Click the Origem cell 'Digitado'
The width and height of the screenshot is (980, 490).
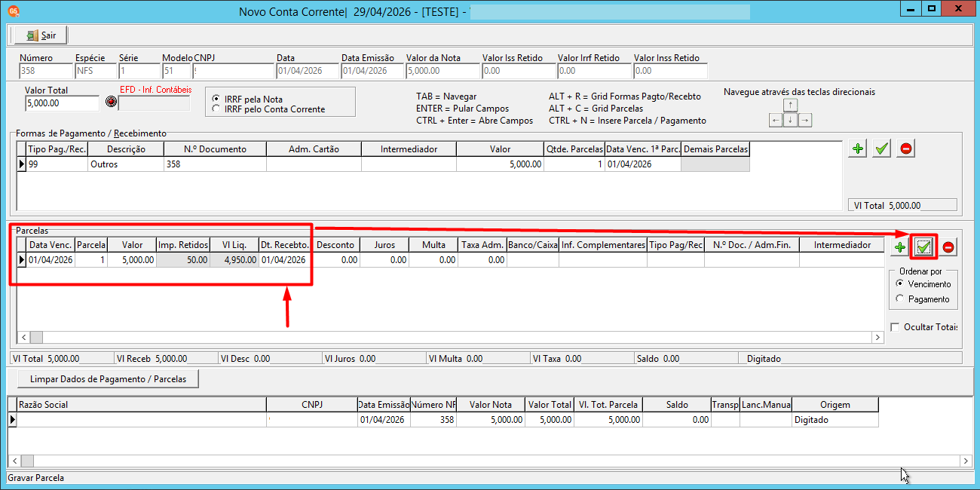tap(835, 419)
